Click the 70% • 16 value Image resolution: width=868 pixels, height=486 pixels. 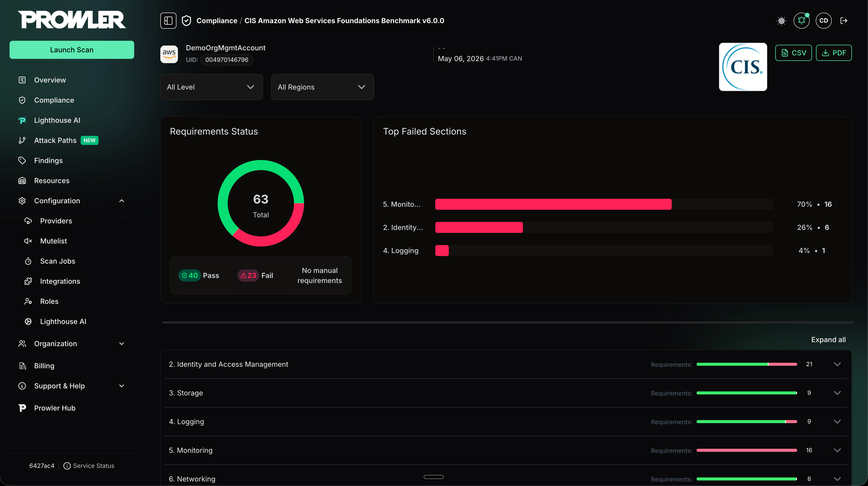[814, 204]
